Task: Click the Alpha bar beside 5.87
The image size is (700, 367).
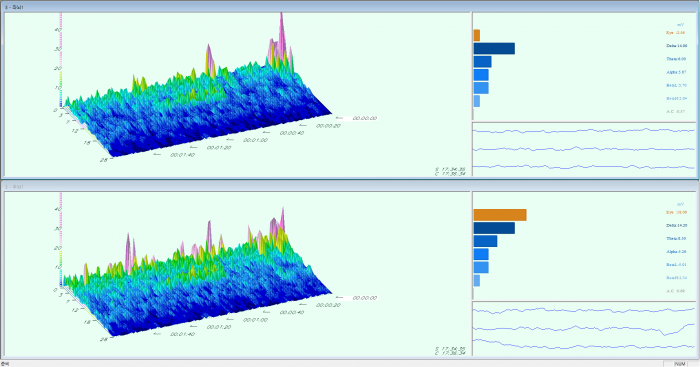Action: [481, 75]
